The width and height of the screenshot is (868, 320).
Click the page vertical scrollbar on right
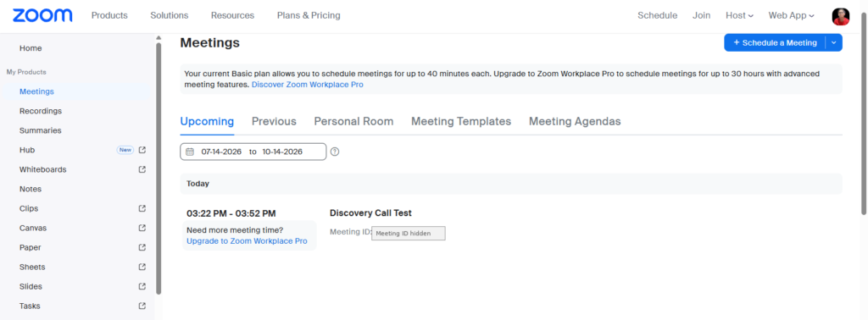tap(864, 113)
